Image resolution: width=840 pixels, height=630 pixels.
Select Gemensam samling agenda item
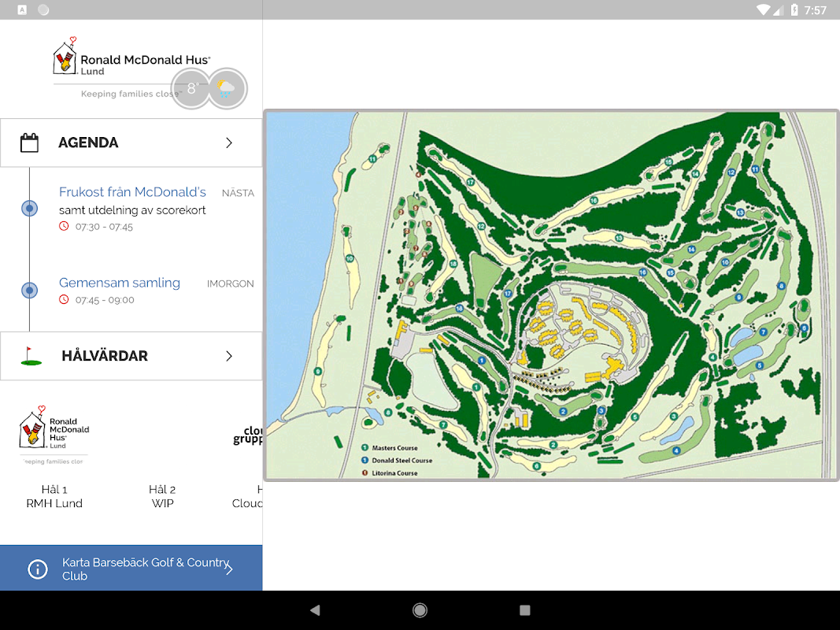point(120,283)
